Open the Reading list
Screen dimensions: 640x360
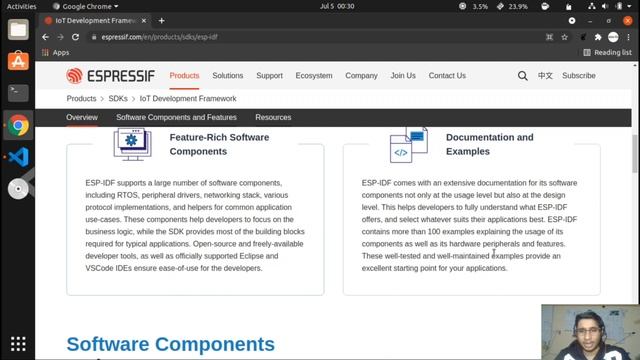[607, 53]
